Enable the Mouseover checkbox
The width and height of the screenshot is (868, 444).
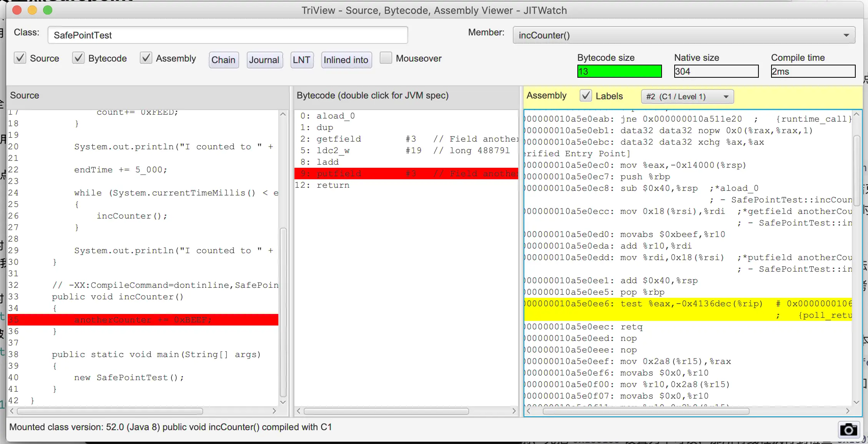coord(386,58)
